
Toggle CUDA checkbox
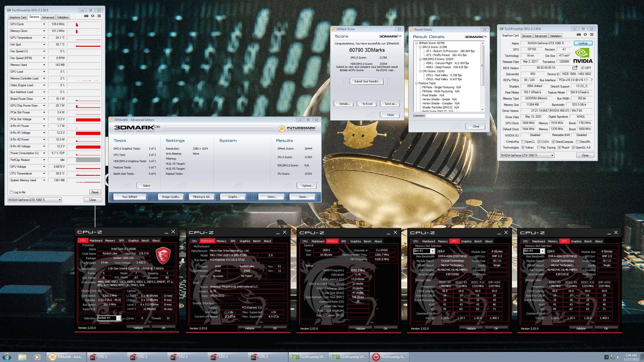pos(539,142)
